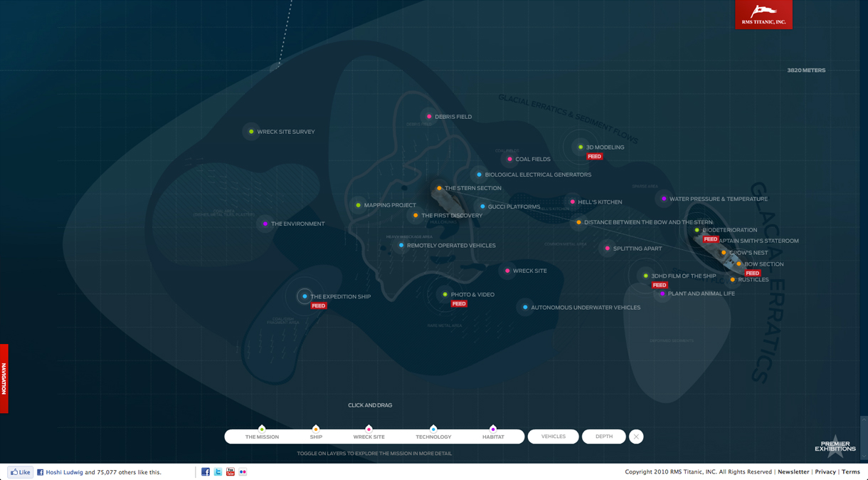Click the CLICK AND DRAG hint text
The image size is (868, 480).
[370, 405]
